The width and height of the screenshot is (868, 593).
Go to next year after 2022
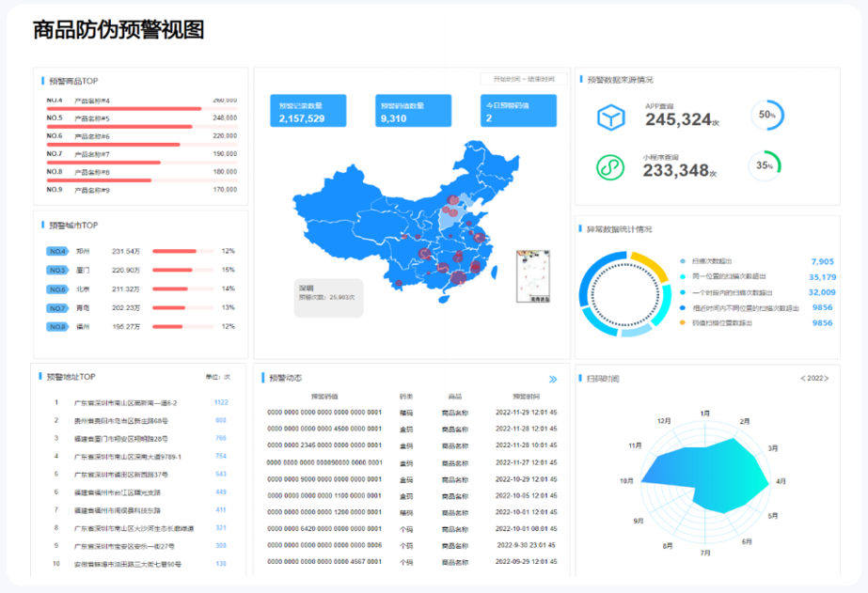coord(829,379)
